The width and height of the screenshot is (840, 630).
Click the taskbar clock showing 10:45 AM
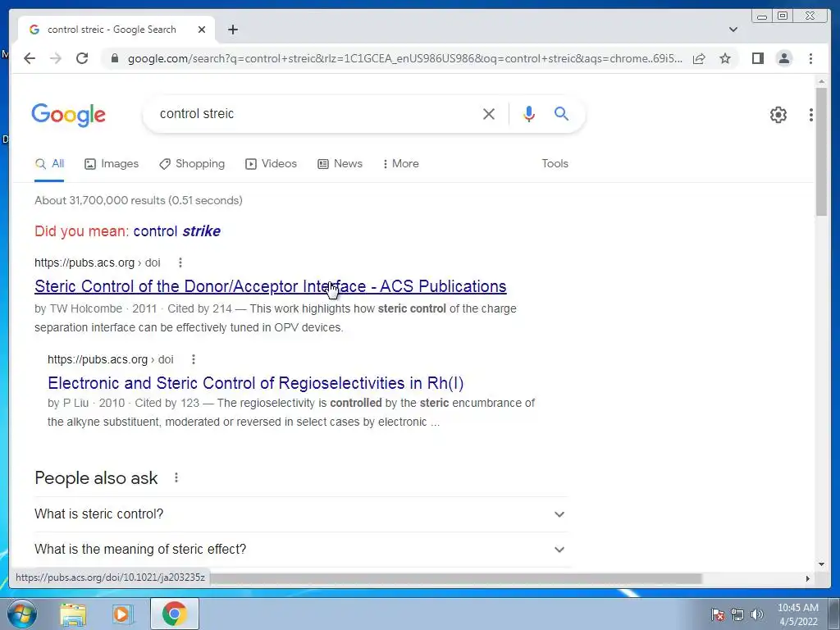(x=798, y=614)
